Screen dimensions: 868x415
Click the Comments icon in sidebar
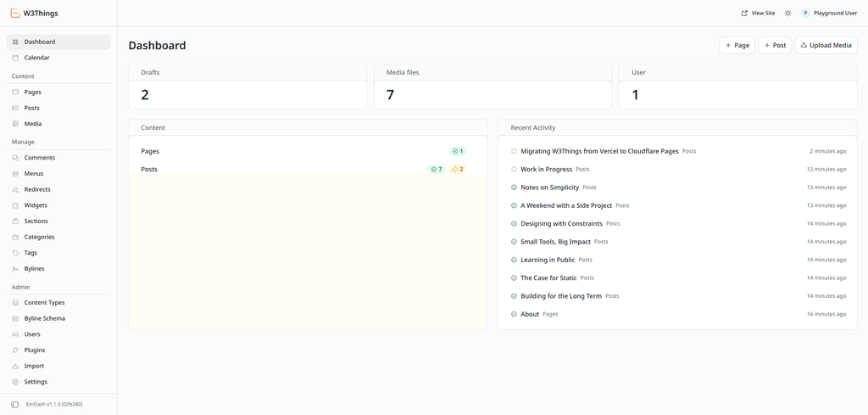[15, 158]
